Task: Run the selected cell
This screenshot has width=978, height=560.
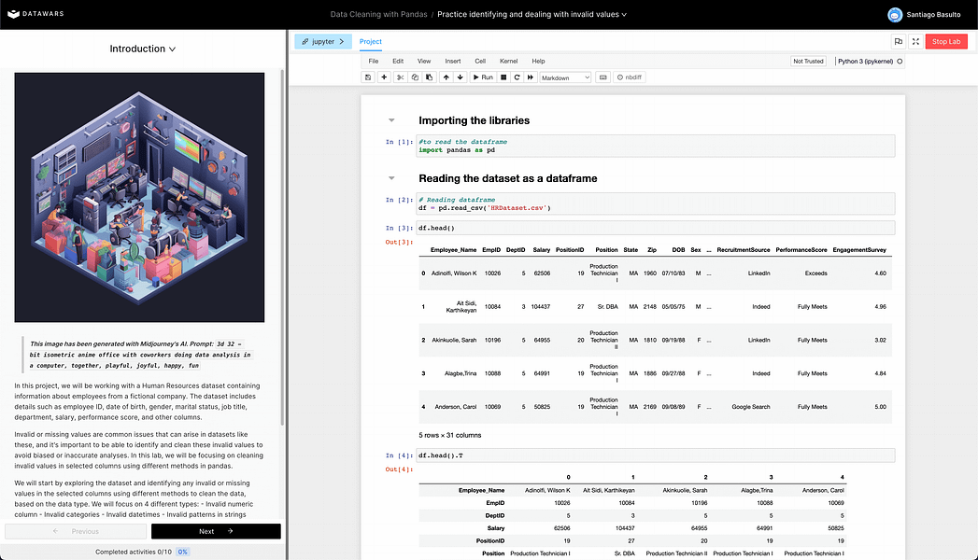Action: (483, 77)
